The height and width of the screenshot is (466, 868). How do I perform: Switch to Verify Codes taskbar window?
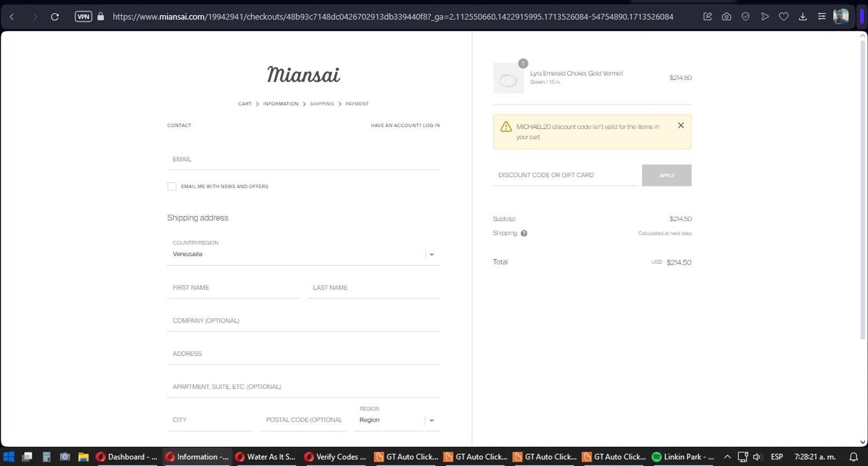pos(336,457)
